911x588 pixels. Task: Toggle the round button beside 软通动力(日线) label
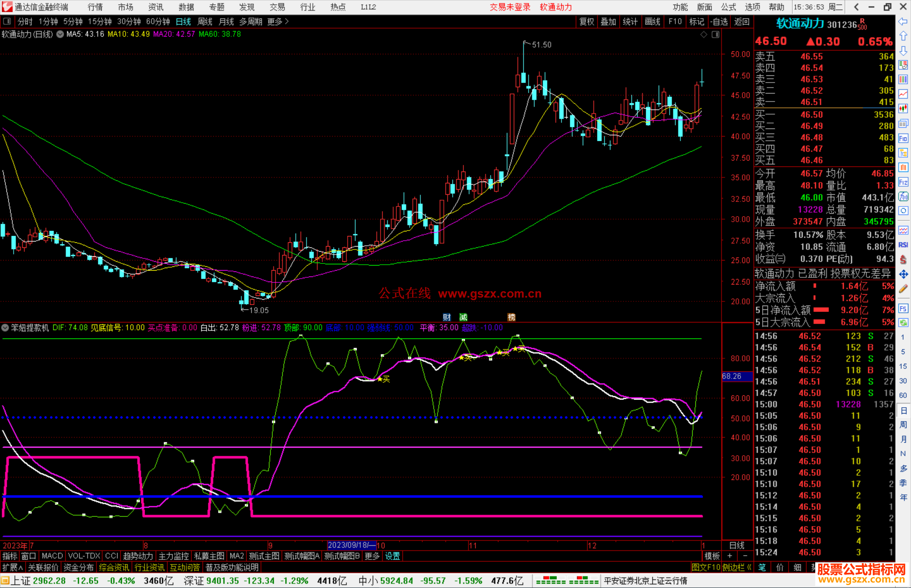tap(60, 34)
